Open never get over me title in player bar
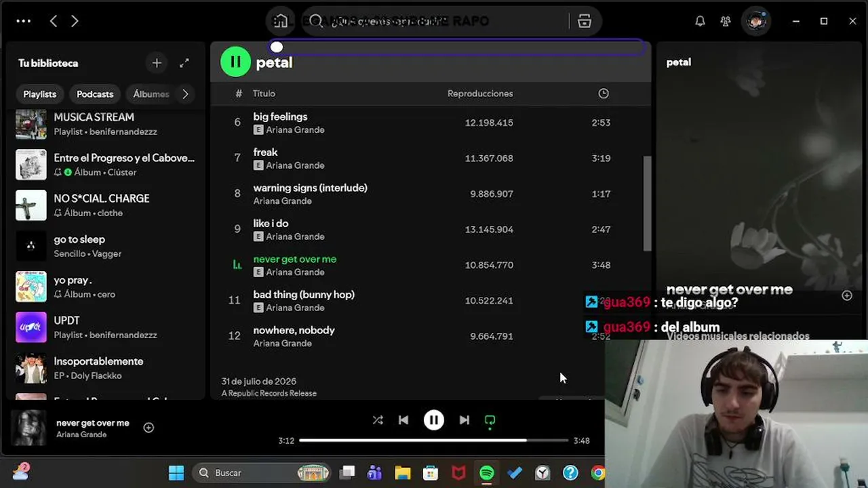This screenshot has height=488, width=868. 93,423
